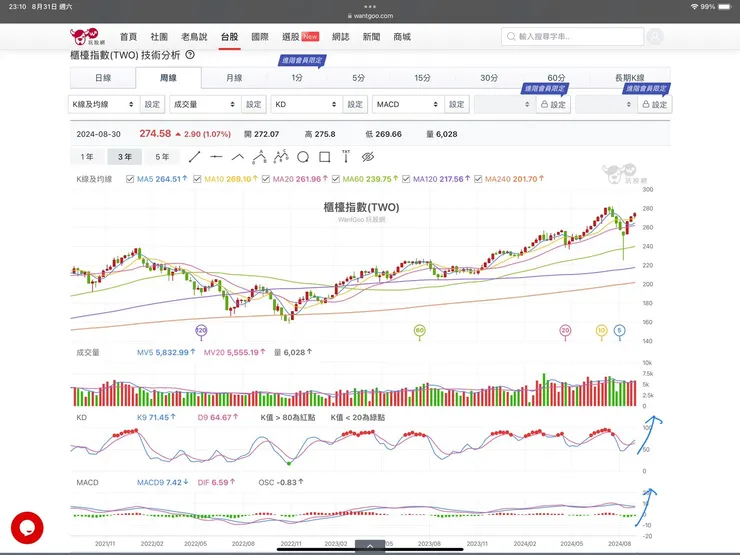Open 國際 in navigation
This screenshot has width=740, height=555.
260,37
